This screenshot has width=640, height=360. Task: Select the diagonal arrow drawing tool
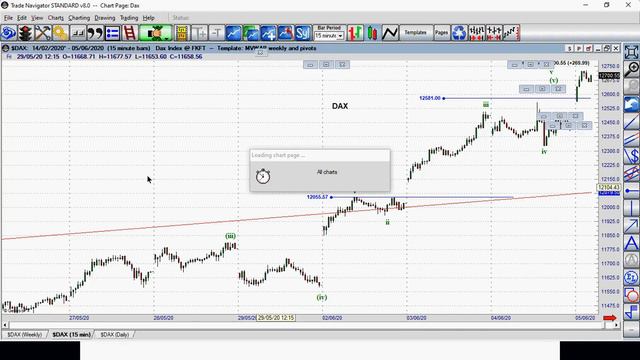point(631,226)
